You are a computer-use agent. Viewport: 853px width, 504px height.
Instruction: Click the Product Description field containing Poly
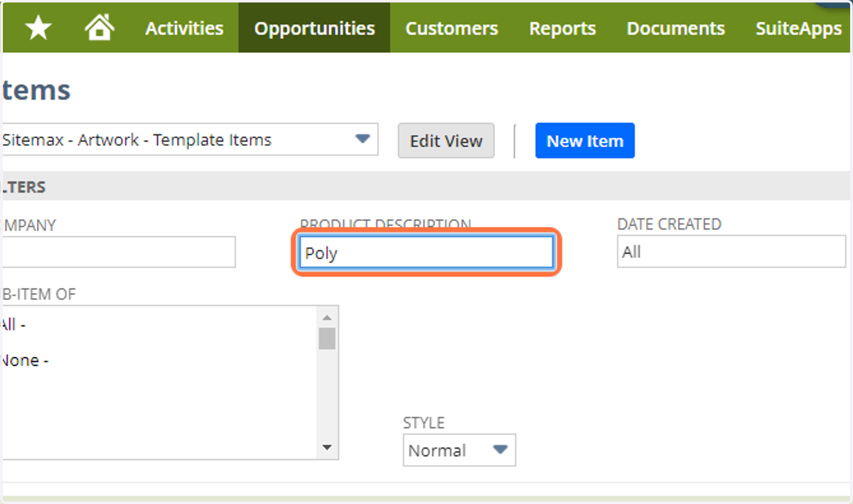(426, 252)
